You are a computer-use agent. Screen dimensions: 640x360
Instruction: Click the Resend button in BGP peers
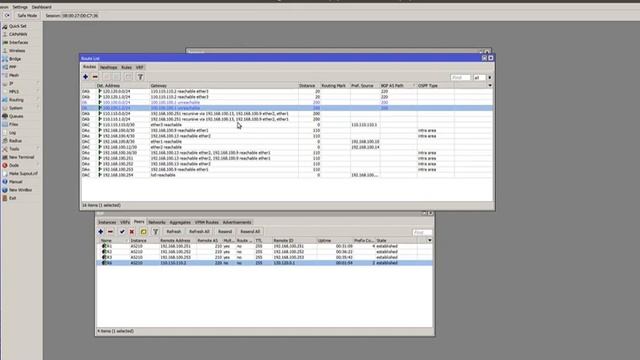224,232
